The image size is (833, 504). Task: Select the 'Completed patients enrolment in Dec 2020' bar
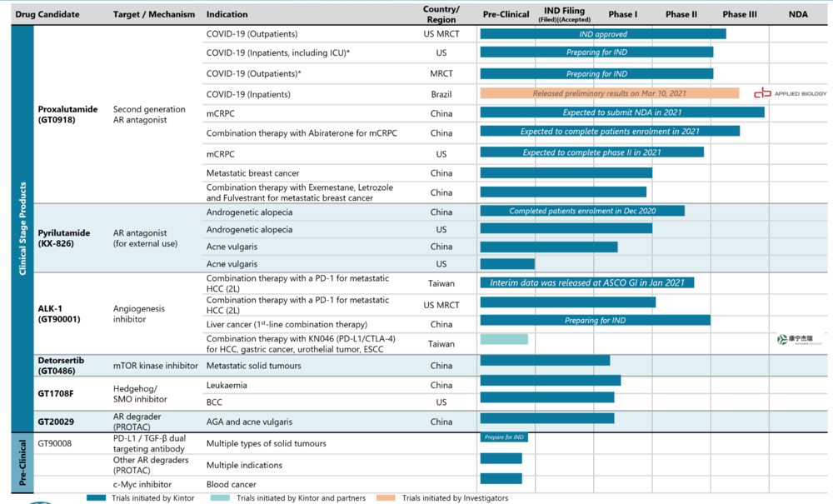[x=581, y=212]
